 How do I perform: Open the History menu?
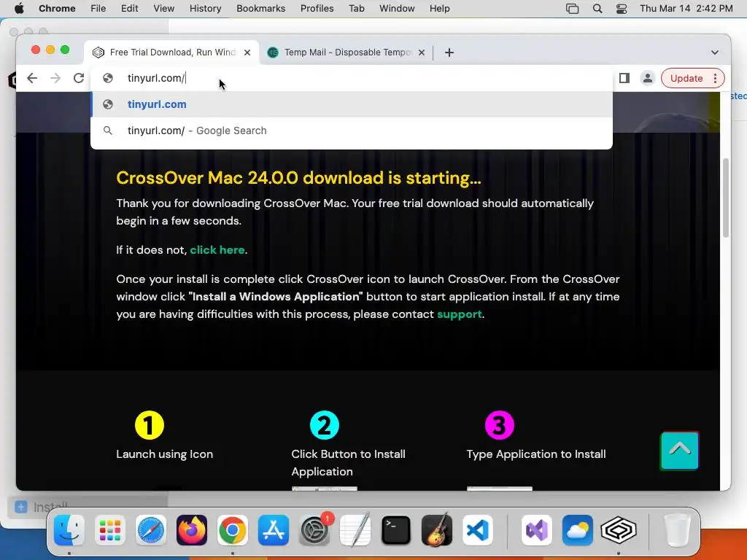point(205,9)
